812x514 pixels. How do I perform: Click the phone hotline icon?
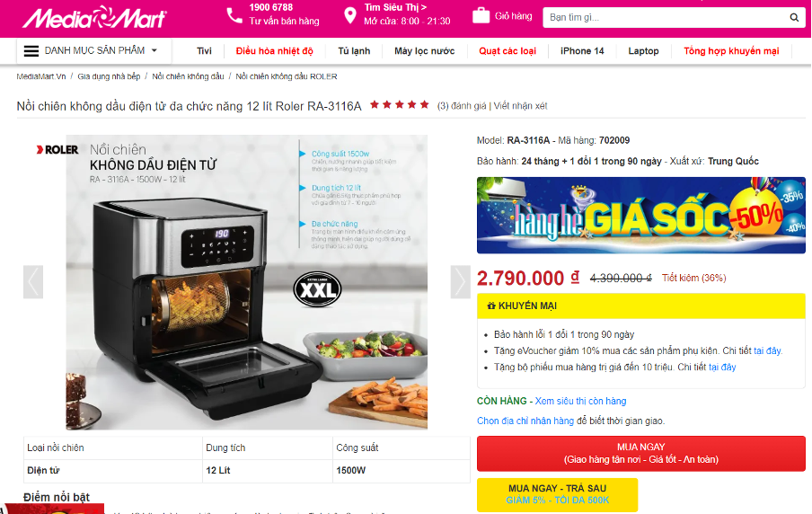click(x=234, y=15)
